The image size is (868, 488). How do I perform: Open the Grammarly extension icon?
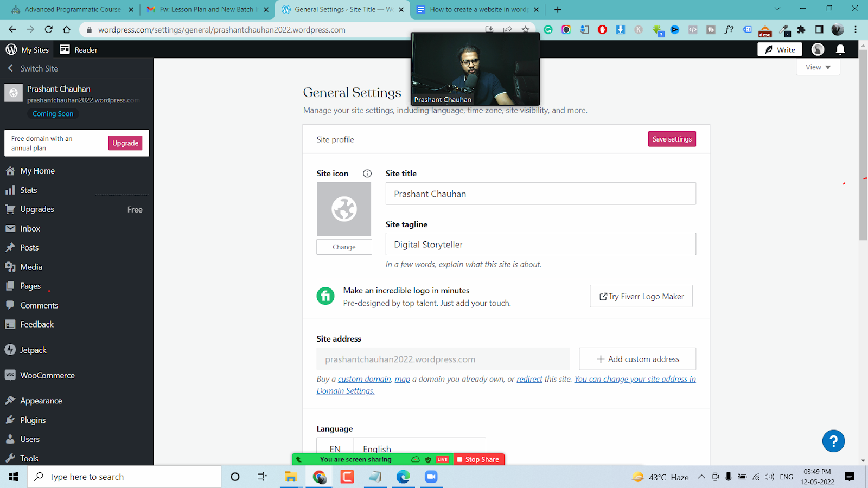(x=548, y=30)
